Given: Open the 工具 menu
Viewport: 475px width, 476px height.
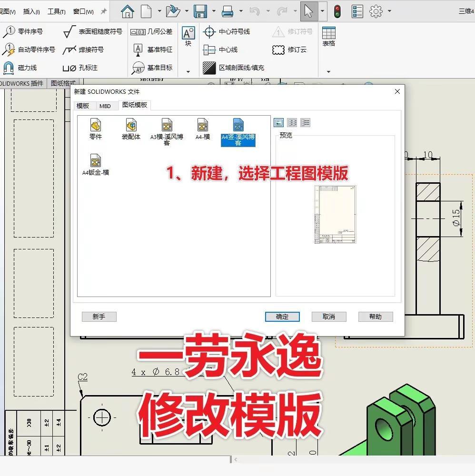Looking at the screenshot, I should coord(57,11).
